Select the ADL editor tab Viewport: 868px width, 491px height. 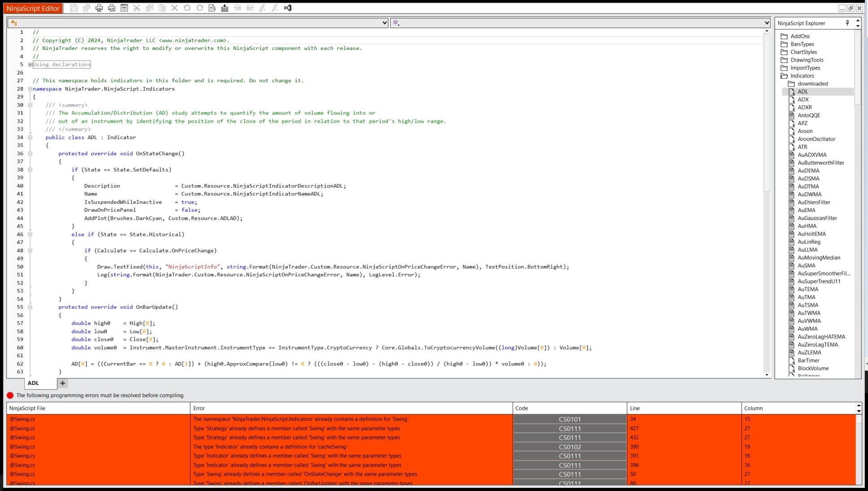[33, 383]
